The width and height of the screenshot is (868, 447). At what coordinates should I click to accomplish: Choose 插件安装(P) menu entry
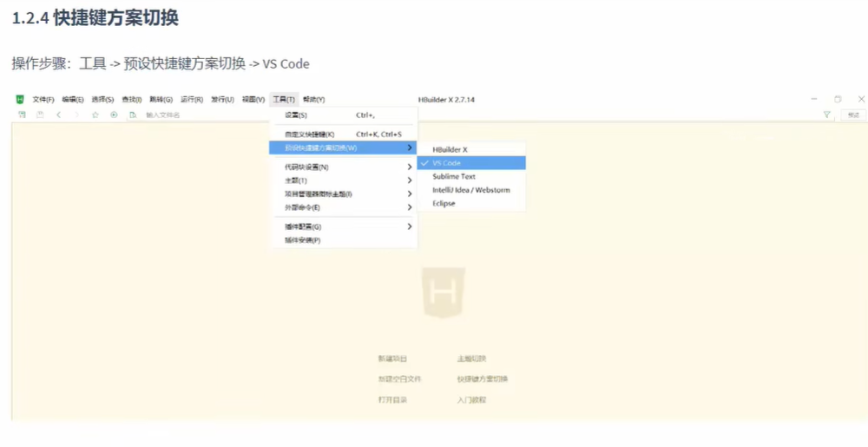343,240
